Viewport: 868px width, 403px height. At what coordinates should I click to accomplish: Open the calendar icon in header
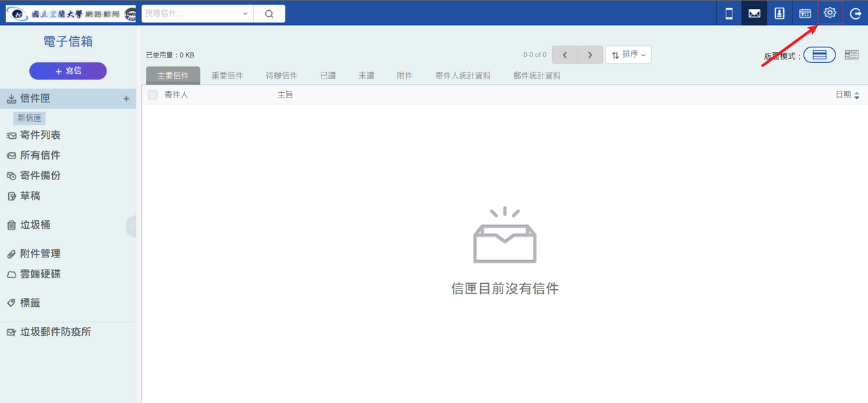click(805, 14)
